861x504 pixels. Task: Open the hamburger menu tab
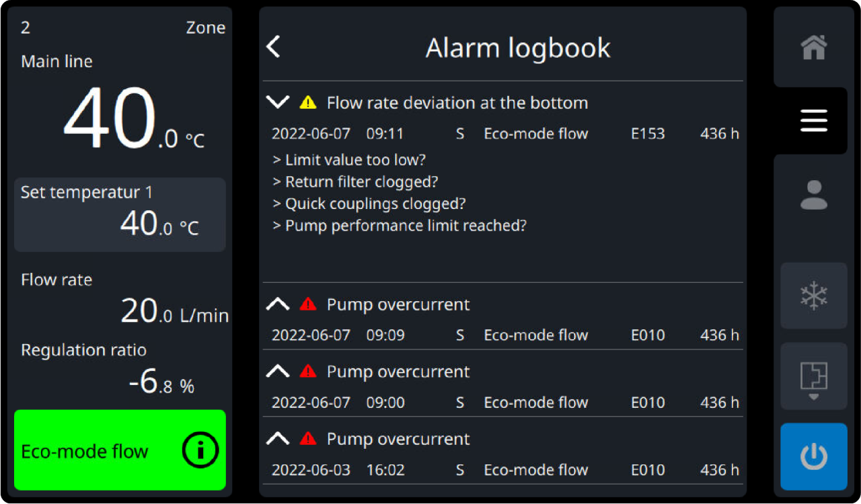pyautogui.click(x=813, y=121)
